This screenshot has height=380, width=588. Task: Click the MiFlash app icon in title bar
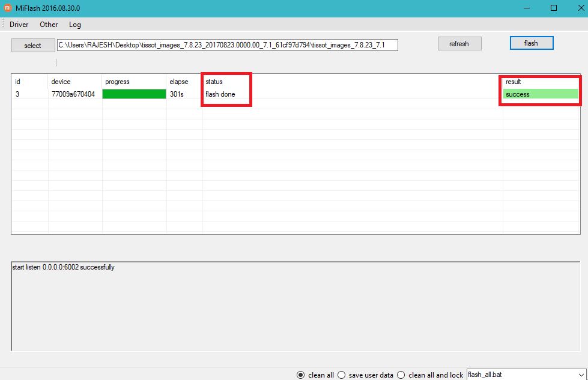point(7,8)
